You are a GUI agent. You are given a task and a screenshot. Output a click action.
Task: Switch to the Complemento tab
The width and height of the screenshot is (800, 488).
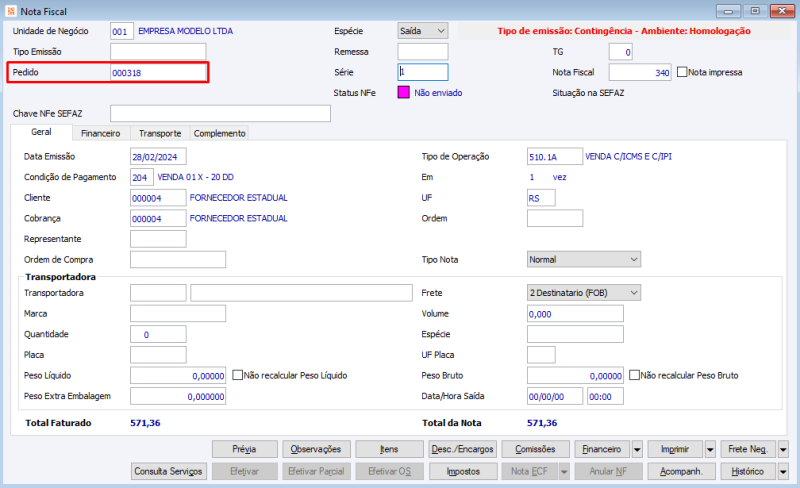[x=219, y=133]
